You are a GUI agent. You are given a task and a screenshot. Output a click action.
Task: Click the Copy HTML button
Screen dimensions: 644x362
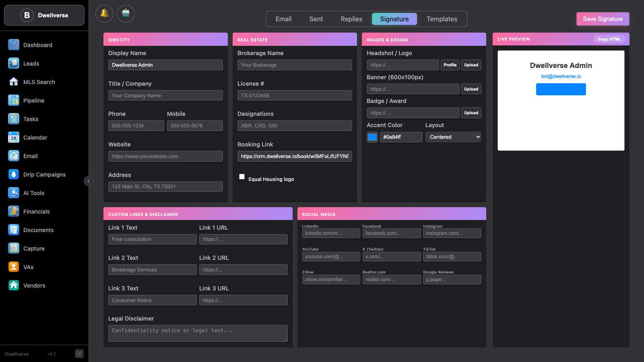coord(609,39)
